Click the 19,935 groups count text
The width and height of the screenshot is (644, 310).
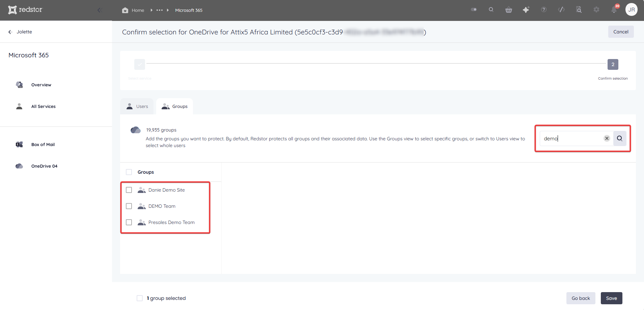click(x=161, y=130)
